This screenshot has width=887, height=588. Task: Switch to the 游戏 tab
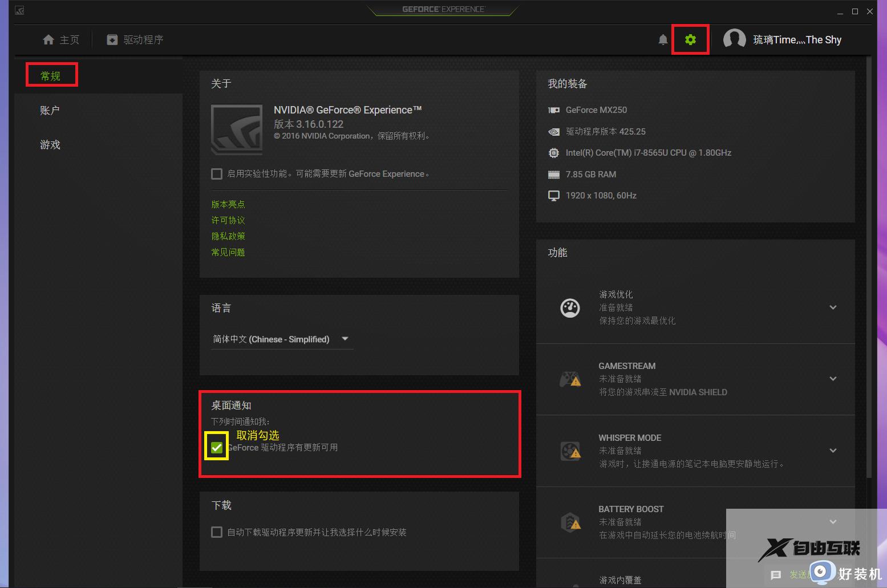point(50,145)
